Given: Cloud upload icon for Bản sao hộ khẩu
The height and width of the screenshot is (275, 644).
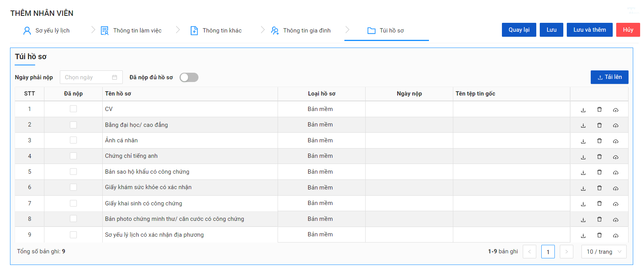Looking at the screenshot, I should click(x=615, y=173).
